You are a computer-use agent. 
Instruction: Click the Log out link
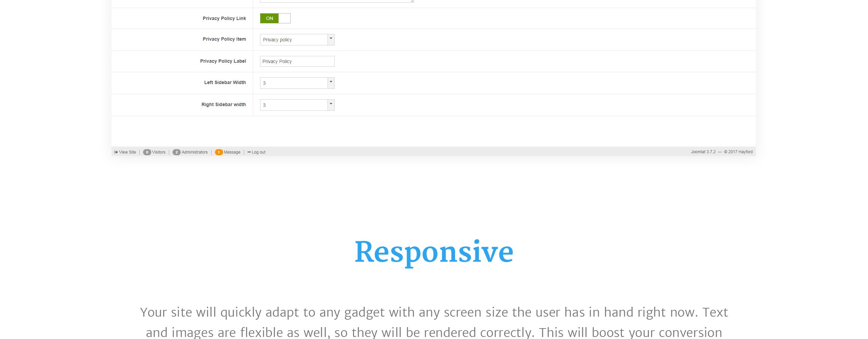[258, 152]
